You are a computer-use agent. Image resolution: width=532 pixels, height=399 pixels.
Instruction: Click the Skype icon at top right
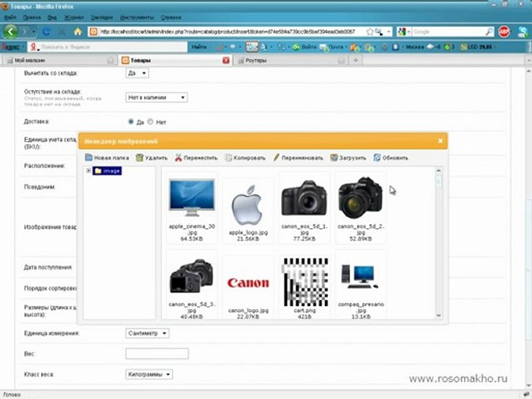[523, 32]
